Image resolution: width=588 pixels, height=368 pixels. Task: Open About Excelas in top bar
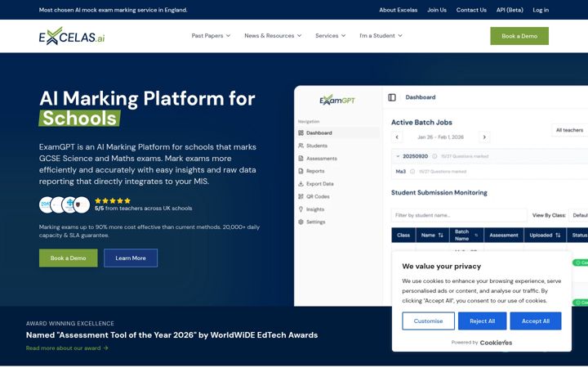[398, 10]
